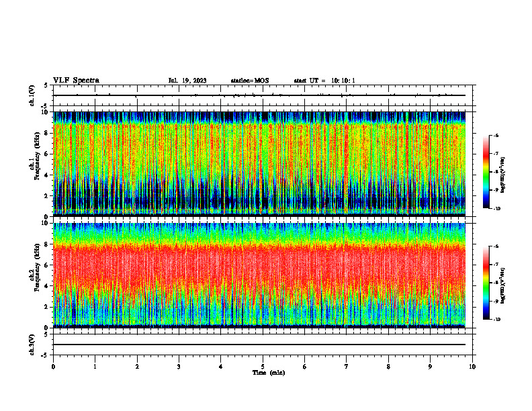The height and width of the screenshot is (411, 532).
Task: Click the ch.2 spectrogram color scale bar
Action: click(486, 283)
